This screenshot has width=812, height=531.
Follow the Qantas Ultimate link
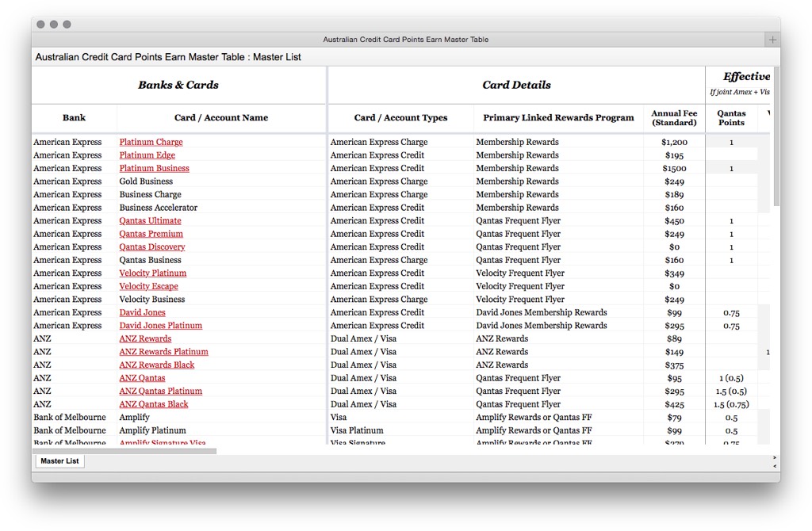150,220
